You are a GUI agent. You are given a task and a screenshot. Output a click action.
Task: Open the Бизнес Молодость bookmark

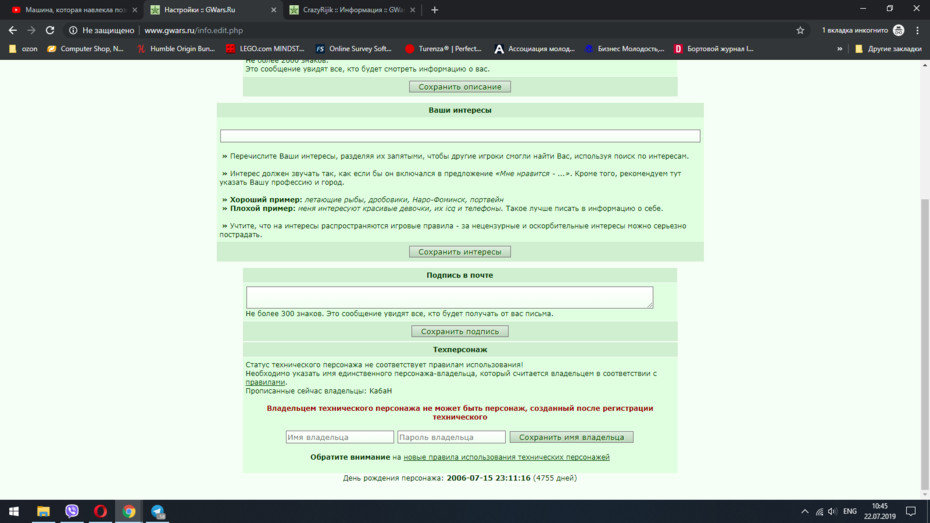pos(625,49)
